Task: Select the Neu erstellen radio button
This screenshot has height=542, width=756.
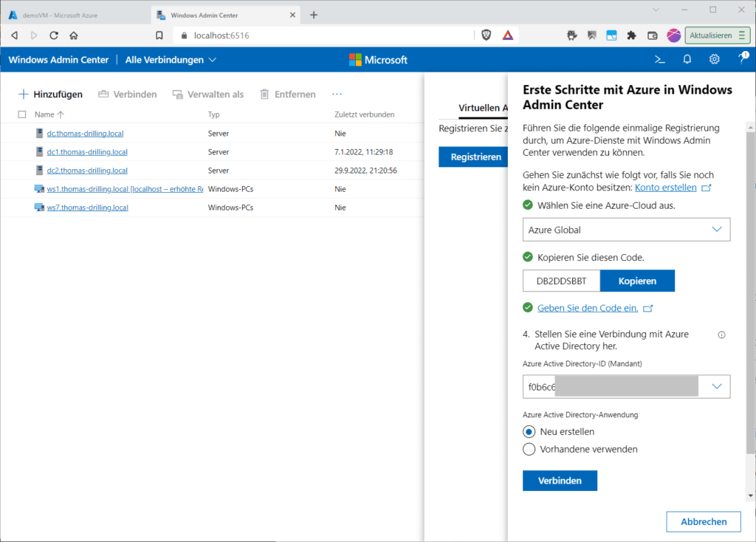Action: (x=529, y=431)
